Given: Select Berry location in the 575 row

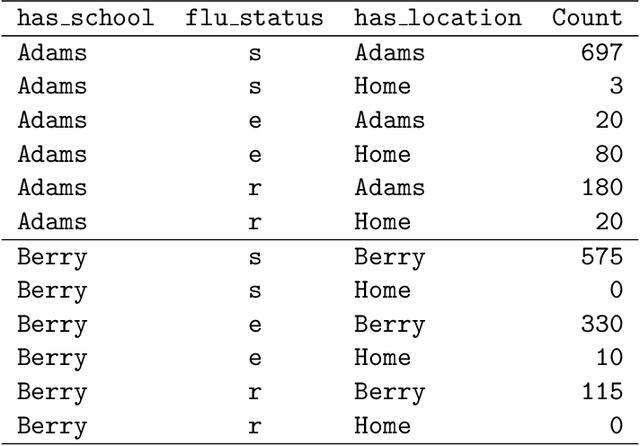Looking at the screenshot, I should [x=389, y=256].
